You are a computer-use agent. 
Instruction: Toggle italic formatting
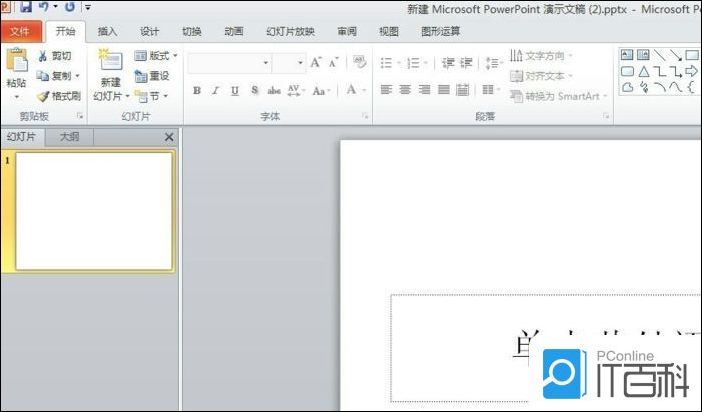click(x=215, y=90)
